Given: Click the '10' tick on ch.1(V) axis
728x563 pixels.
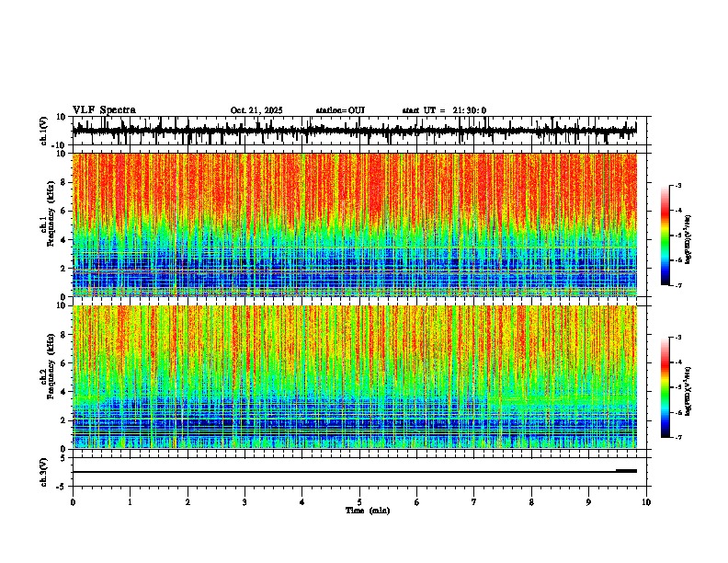Looking at the screenshot, I should (63, 117).
